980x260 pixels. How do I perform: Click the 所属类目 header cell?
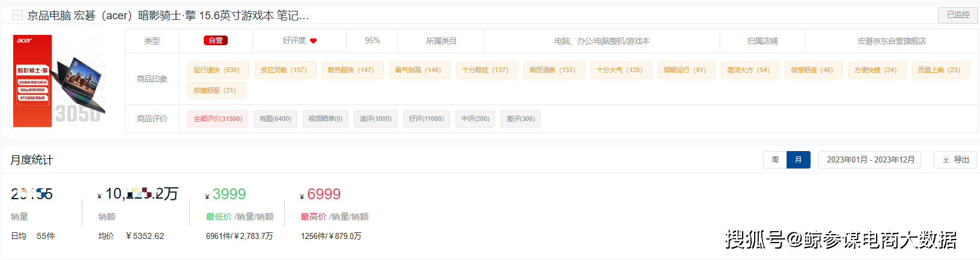tap(442, 41)
